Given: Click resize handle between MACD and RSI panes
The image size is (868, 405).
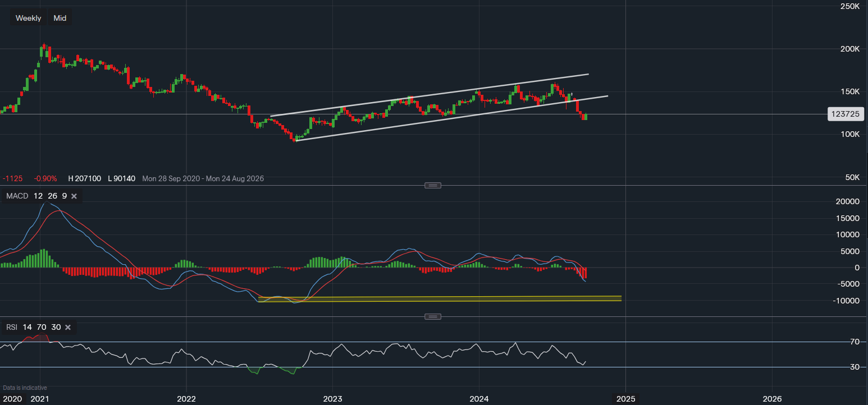Looking at the screenshot, I should 433,316.
